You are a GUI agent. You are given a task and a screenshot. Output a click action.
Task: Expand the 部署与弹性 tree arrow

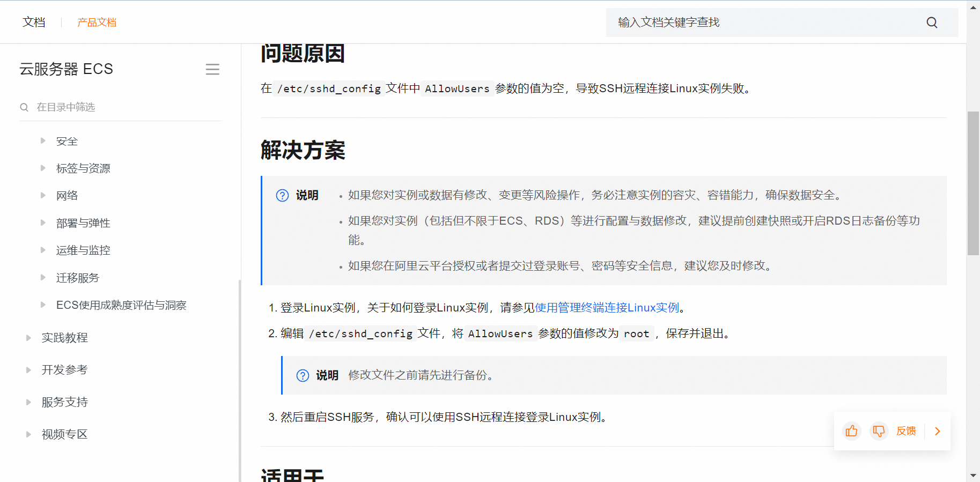[43, 223]
